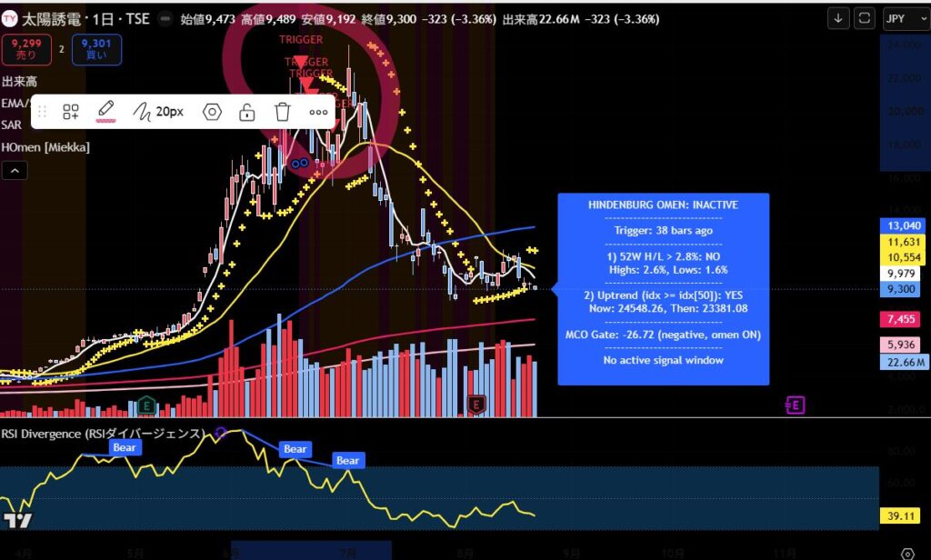Viewport: 931px width, 560px height.
Task: Click the rightmost Bear label in RSI pane
Action: click(347, 460)
